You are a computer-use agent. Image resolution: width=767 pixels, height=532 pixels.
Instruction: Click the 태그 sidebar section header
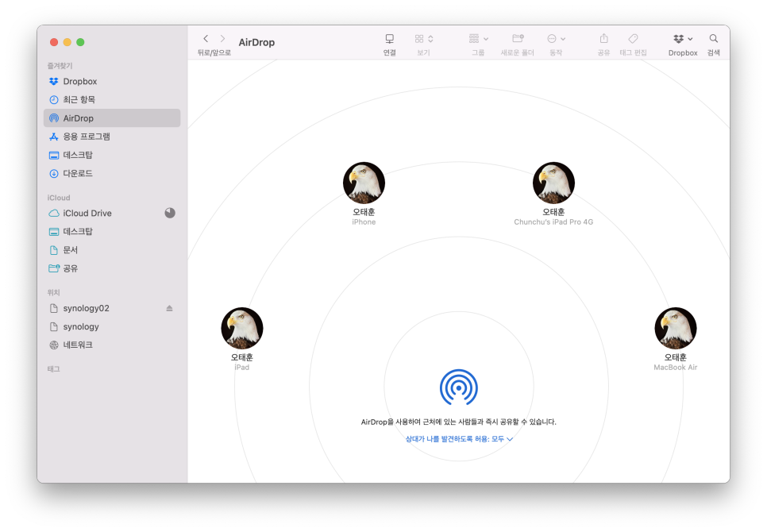tap(53, 369)
